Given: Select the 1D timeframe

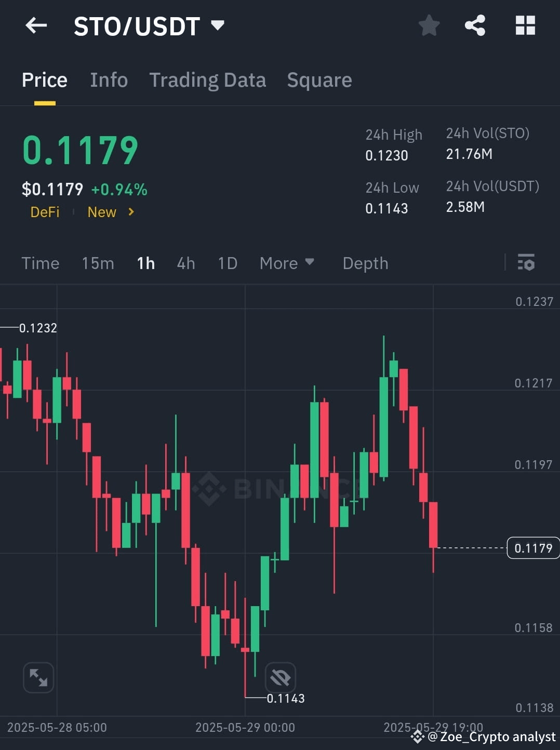Looking at the screenshot, I should 227,263.
